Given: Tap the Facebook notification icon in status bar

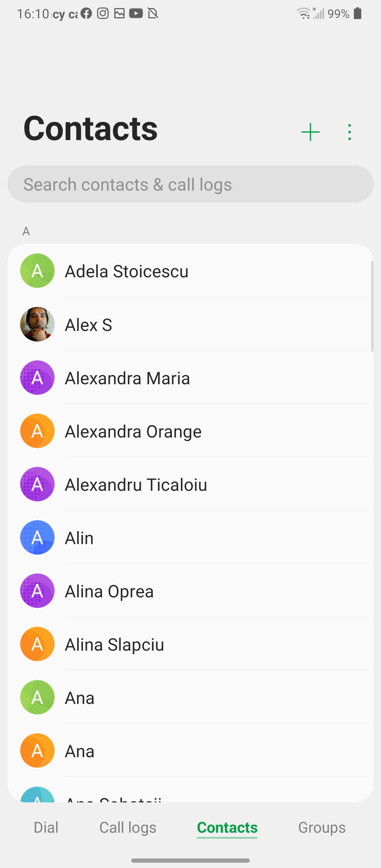Looking at the screenshot, I should click(x=86, y=13).
